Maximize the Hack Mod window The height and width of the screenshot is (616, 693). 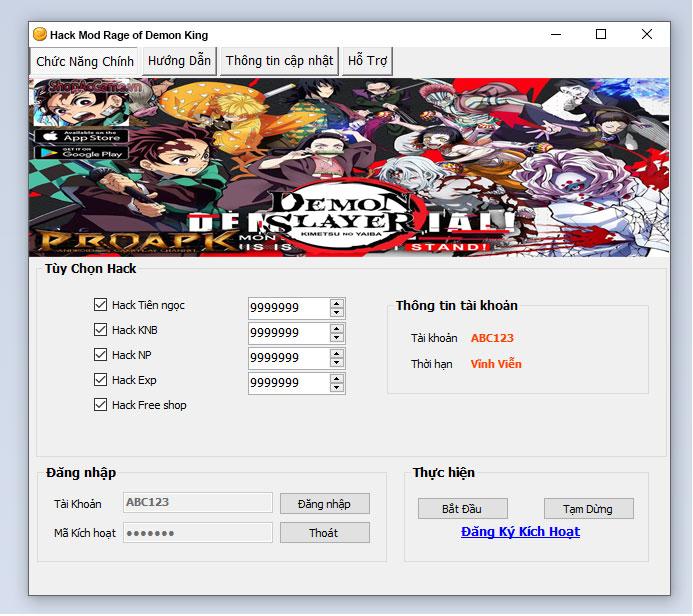click(601, 34)
